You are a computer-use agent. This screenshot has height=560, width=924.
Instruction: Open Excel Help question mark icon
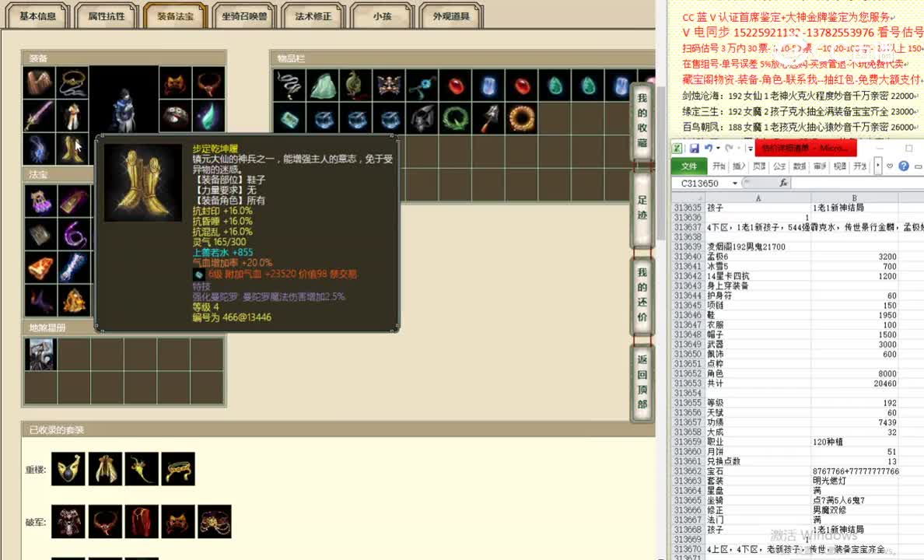click(x=903, y=166)
